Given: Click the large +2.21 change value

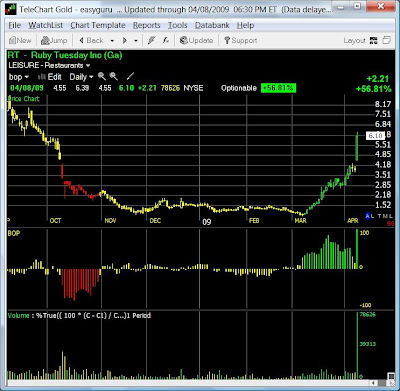Looking at the screenshot, I should (x=378, y=79).
